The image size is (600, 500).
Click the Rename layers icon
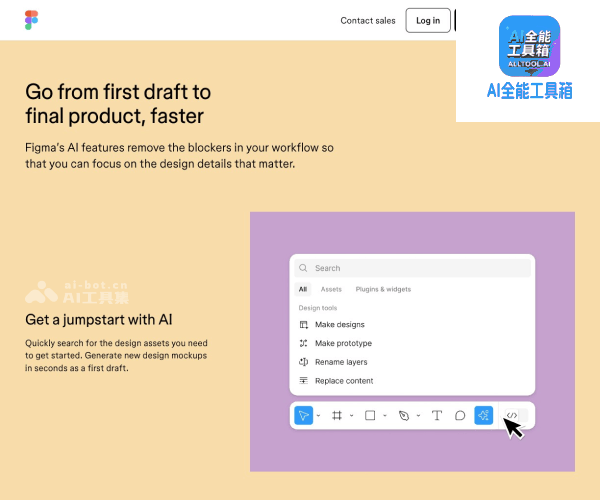303,362
